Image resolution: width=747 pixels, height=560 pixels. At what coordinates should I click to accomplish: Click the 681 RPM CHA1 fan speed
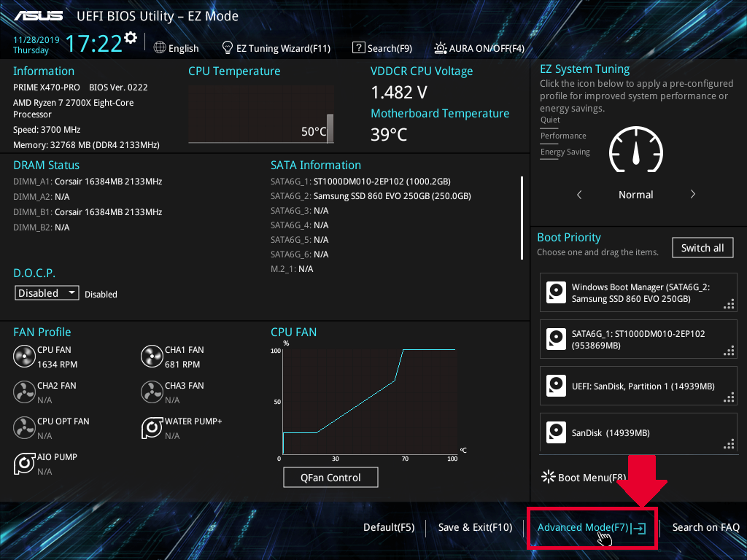pyautogui.click(x=182, y=365)
